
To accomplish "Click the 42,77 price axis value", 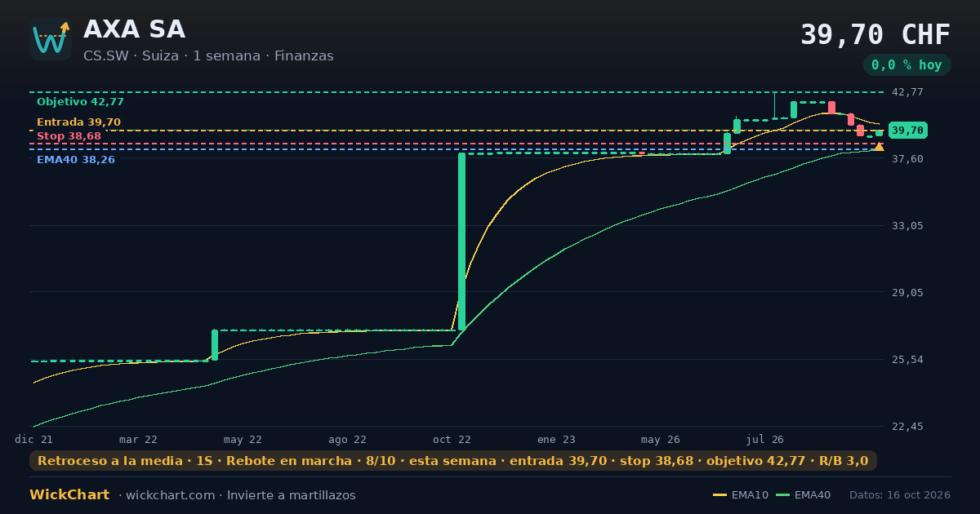I will [x=907, y=92].
